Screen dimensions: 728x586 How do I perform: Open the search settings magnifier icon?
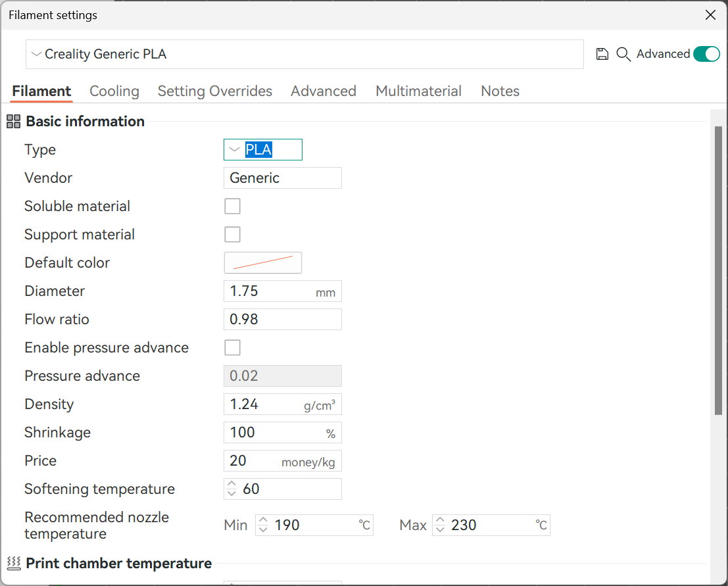tap(623, 55)
